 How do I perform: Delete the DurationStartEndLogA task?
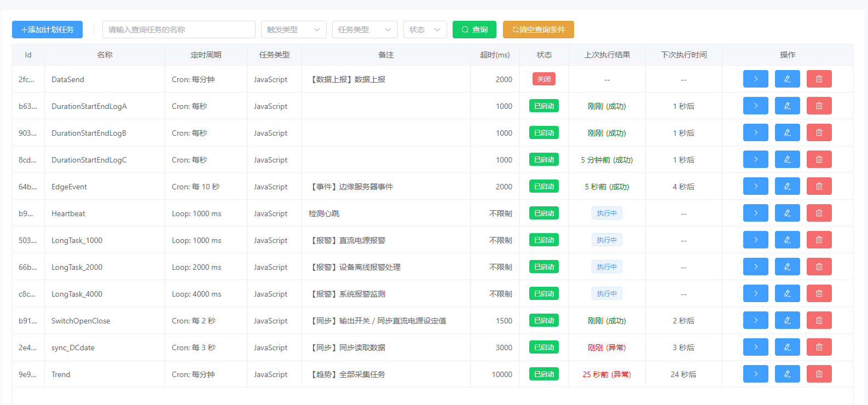pos(819,106)
